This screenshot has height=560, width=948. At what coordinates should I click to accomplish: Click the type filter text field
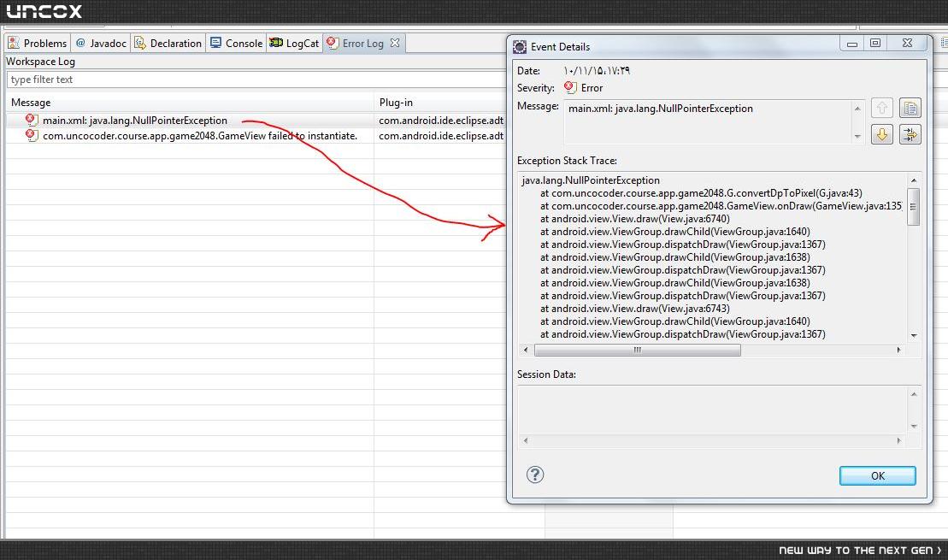coord(257,80)
